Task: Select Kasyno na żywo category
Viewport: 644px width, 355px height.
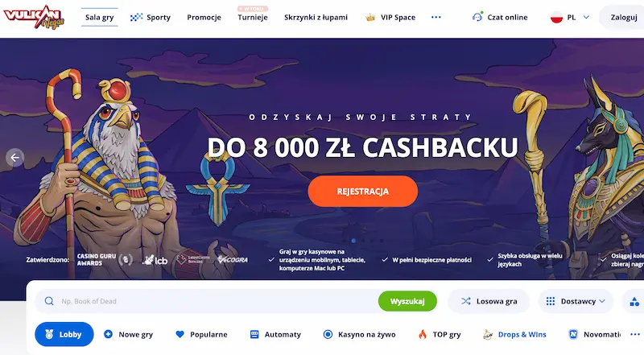Action: pos(359,334)
